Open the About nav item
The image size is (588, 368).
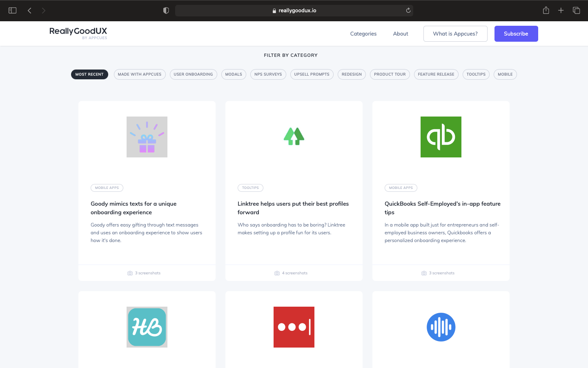click(401, 34)
